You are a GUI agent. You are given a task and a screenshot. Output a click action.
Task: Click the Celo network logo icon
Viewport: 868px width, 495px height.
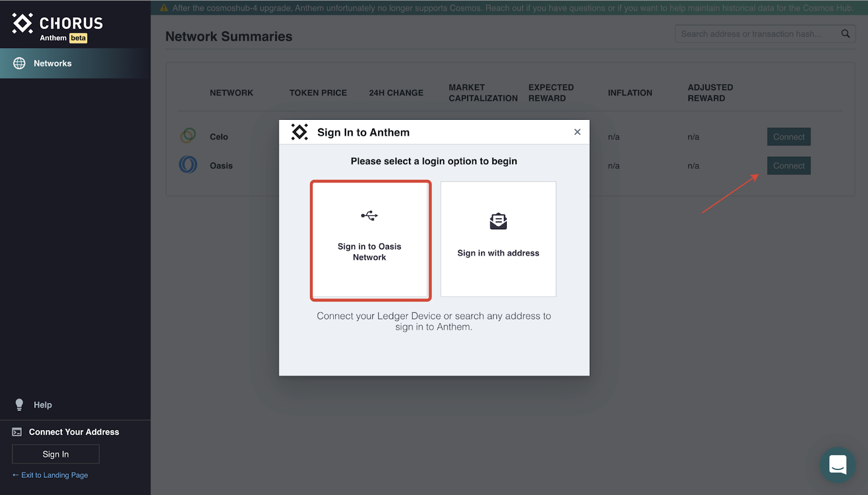(188, 135)
